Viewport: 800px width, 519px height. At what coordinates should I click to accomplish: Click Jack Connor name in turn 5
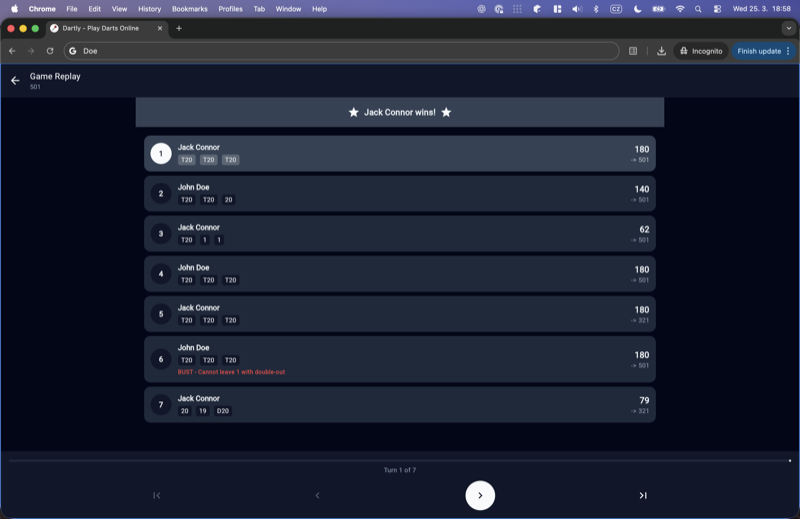tap(198, 308)
